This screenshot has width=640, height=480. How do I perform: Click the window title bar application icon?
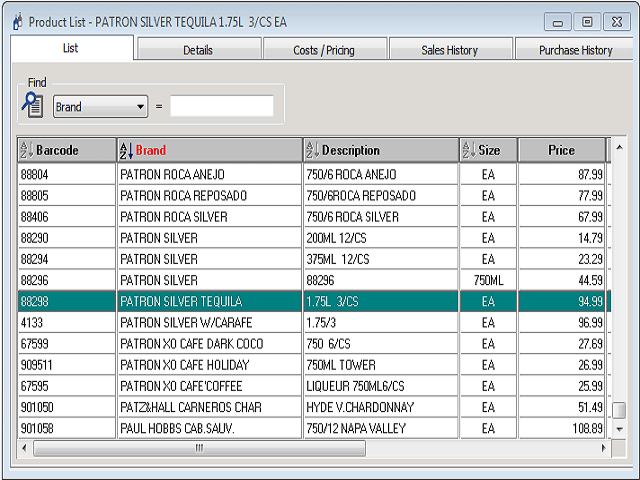(x=17, y=21)
